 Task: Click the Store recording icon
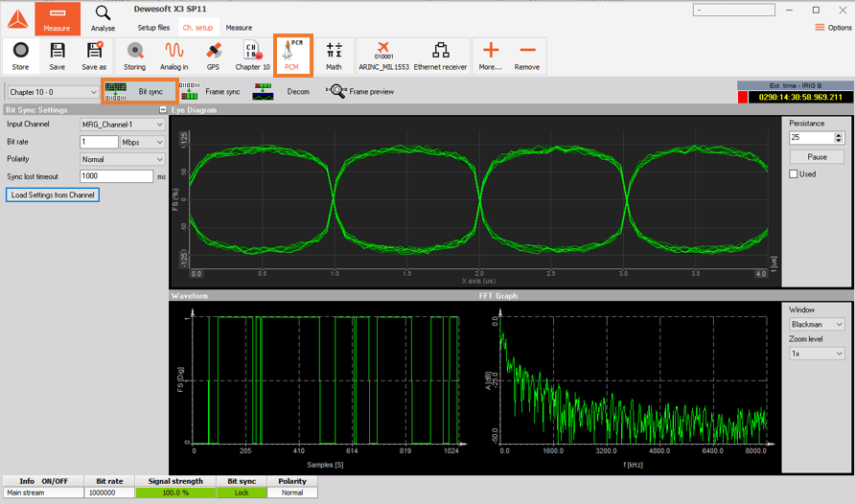(x=21, y=57)
